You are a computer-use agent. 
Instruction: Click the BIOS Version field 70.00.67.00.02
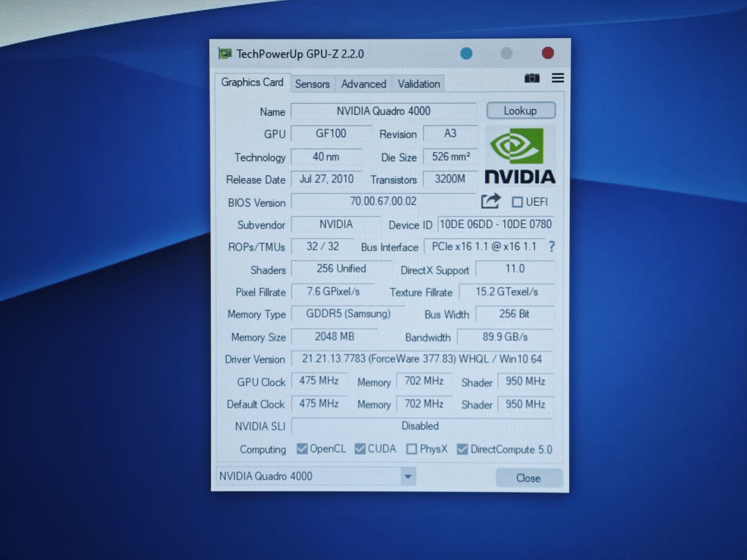[x=383, y=201]
